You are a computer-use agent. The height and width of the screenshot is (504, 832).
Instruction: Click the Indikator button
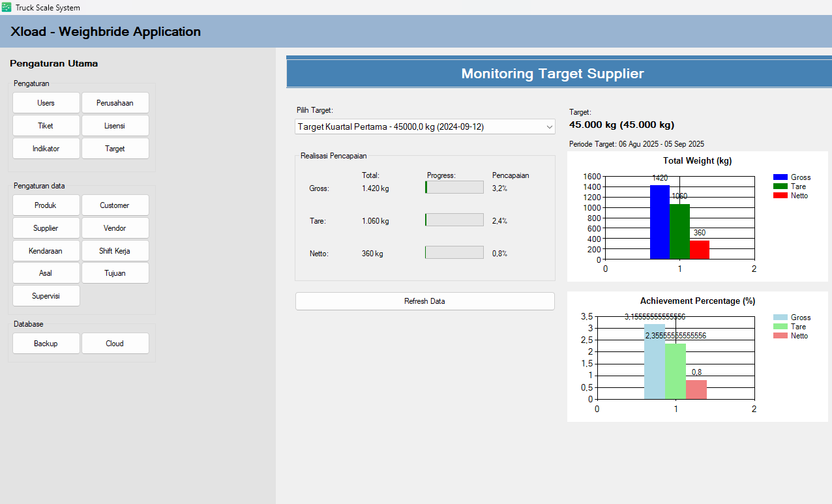46,149
